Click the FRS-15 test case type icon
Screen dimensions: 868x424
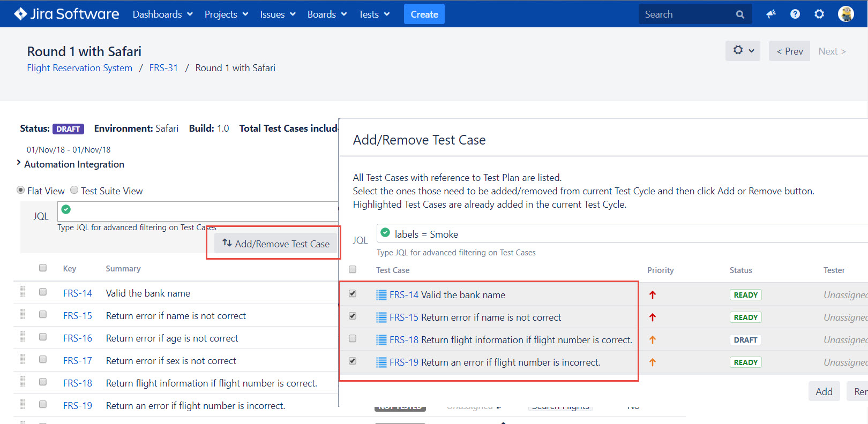click(x=381, y=317)
